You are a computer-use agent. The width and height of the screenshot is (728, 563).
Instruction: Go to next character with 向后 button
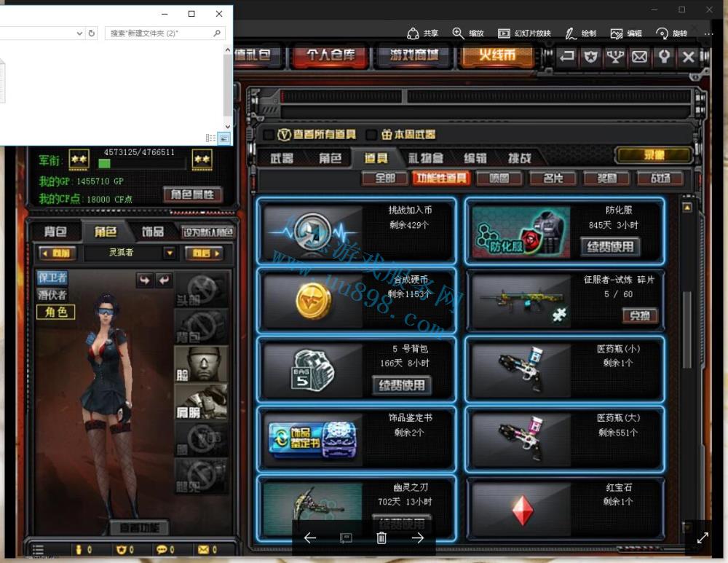[x=205, y=253]
